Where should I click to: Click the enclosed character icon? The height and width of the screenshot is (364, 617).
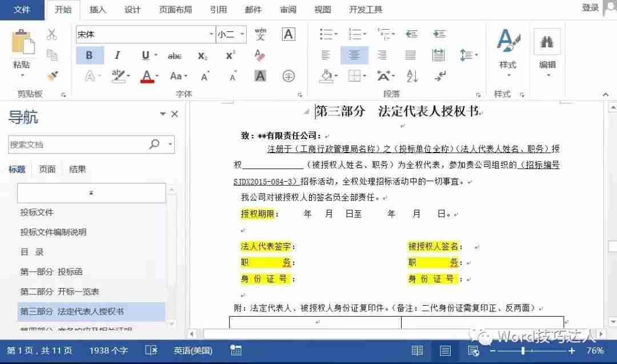pyautogui.click(x=289, y=76)
